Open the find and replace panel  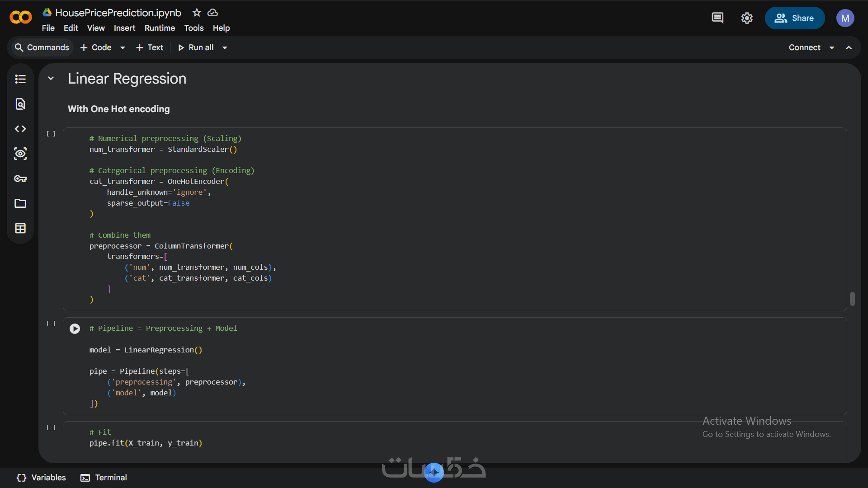click(20, 104)
